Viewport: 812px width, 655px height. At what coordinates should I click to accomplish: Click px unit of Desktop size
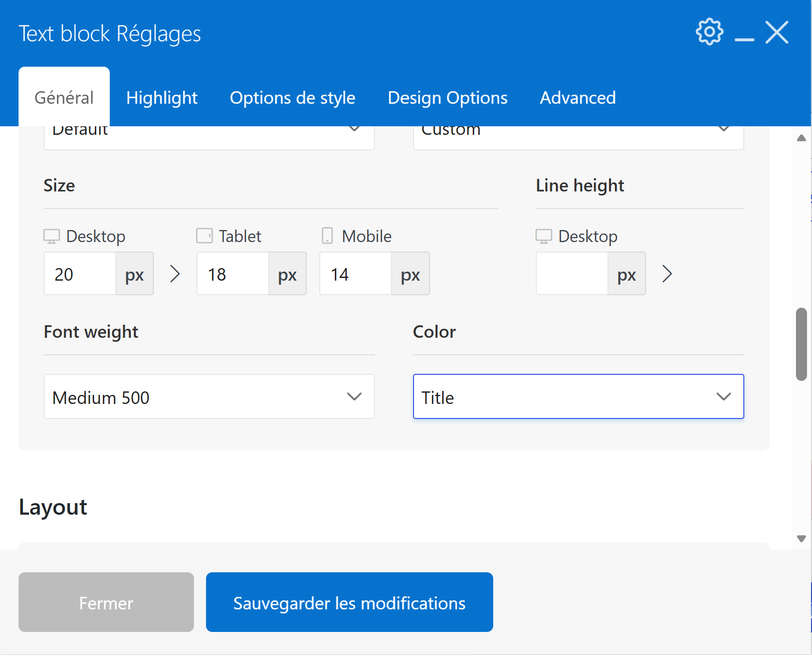coord(135,274)
